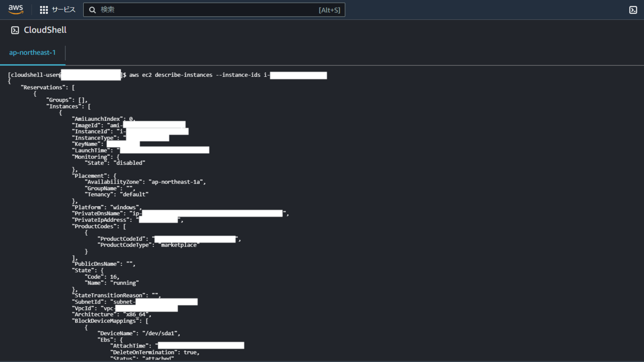644x362 pixels.
Task: Click the "ProductCodeType": "marketplace" line
Action: tap(149, 245)
